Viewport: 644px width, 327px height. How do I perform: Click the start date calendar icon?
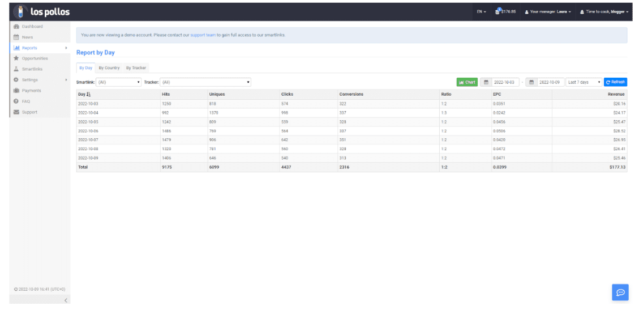[x=486, y=82]
